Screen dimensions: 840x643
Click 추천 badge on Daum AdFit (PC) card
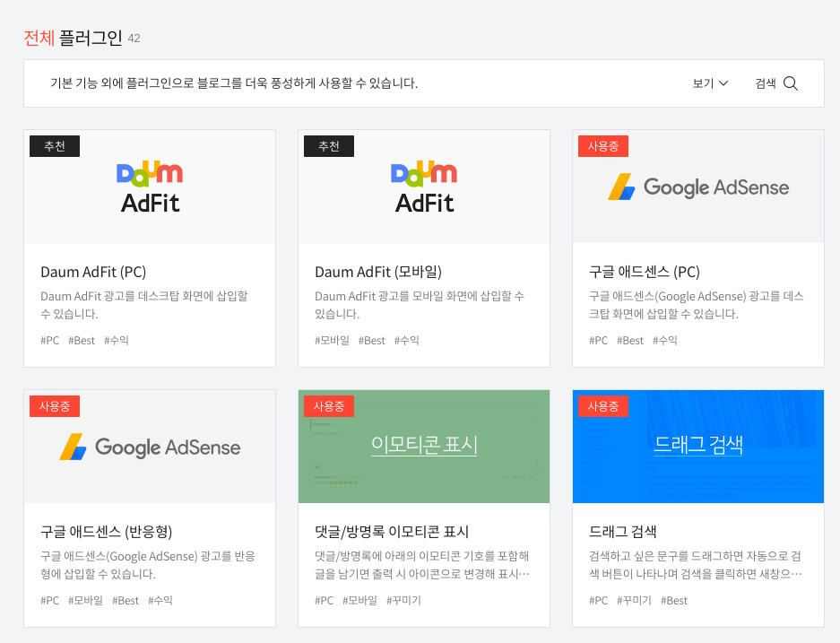[x=55, y=146]
